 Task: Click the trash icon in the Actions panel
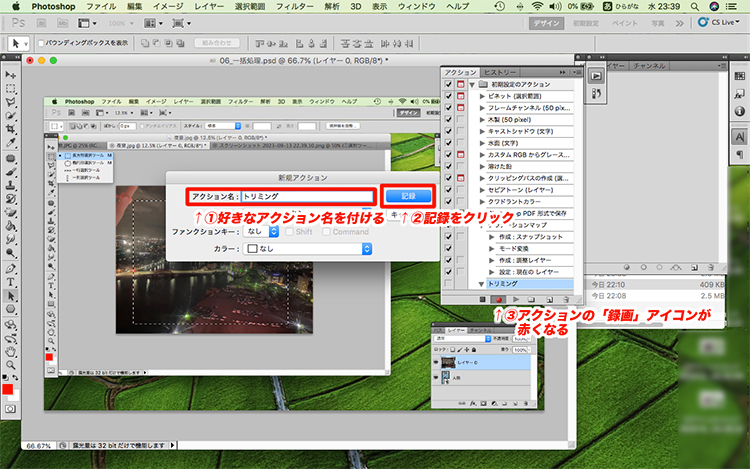(x=566, y=299)
